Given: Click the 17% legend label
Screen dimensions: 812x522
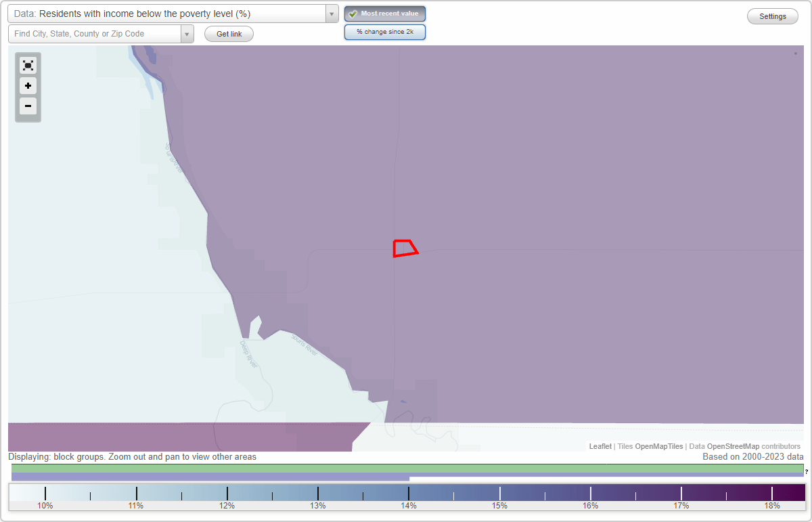Looking at the screenshot, I should (x=681, y=506).
